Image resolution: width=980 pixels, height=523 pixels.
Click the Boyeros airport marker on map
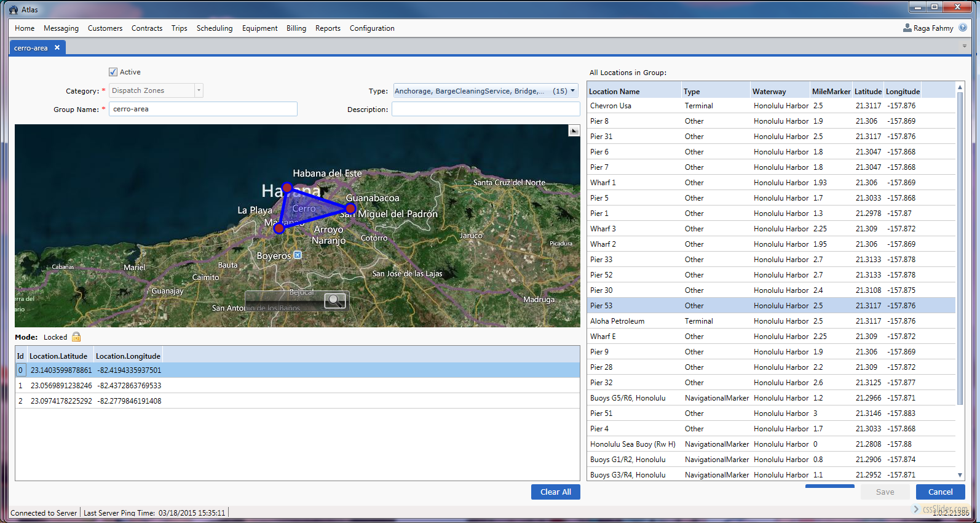pos(298,255)
